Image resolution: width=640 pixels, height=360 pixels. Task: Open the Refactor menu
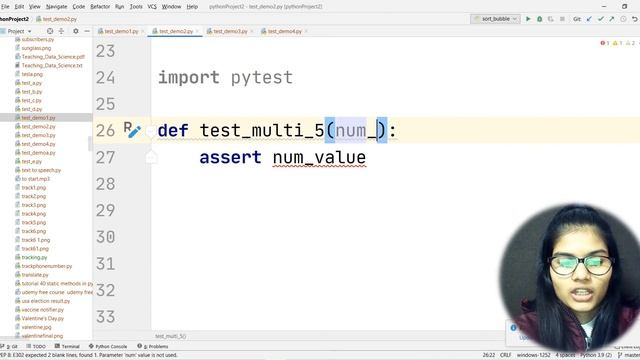point(100,7)
